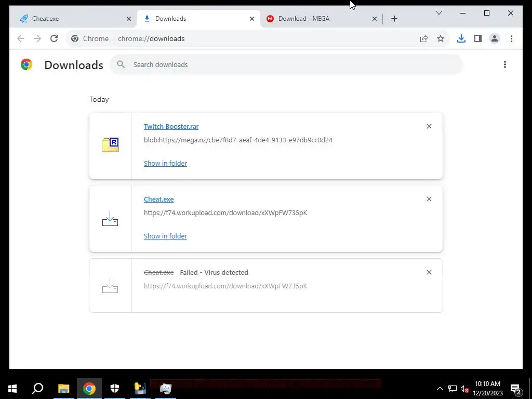
Task: Open the notification center icon
Action: [x=516, y=389]
